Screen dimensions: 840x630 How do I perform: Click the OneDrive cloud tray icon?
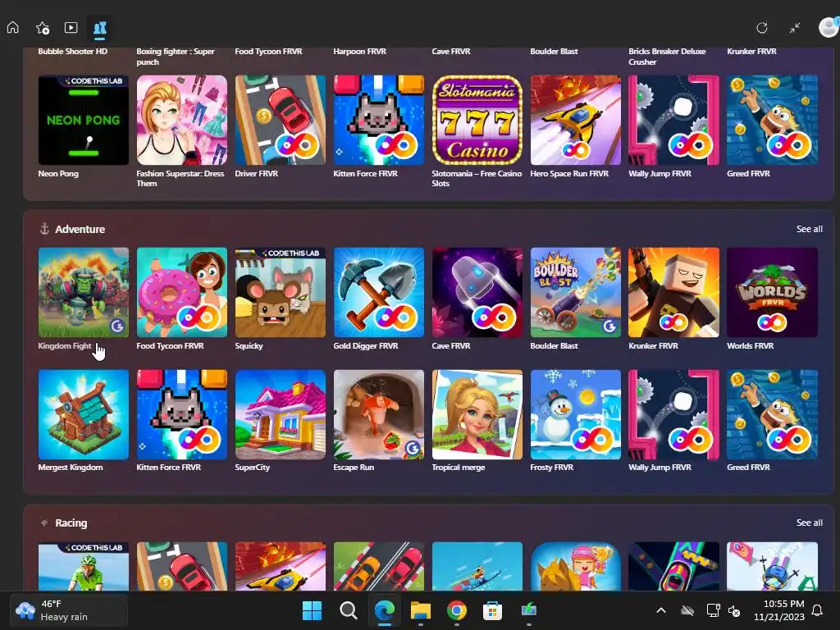coord(687,610)
